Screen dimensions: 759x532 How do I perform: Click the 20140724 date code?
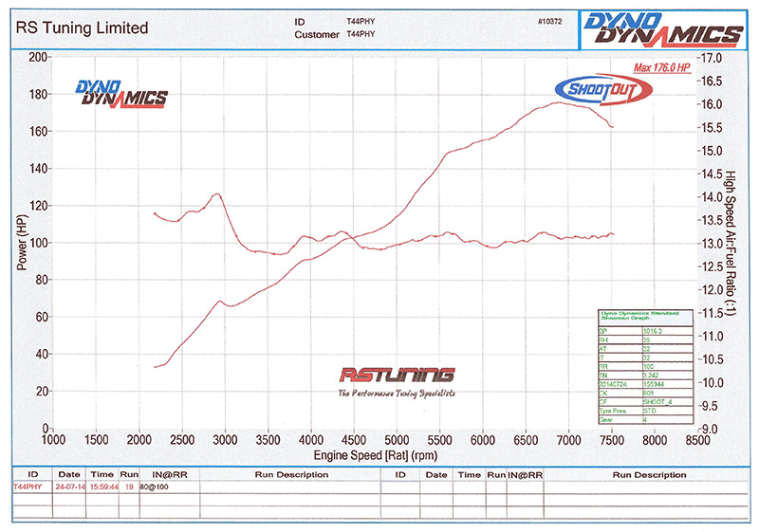tap(613, 384)
